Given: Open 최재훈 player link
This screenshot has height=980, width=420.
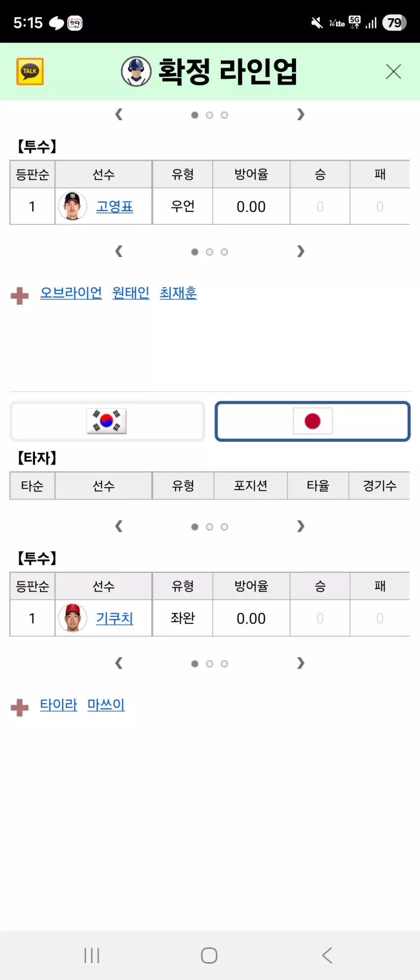Looking at the screenshot, I should click(x=178, y=293).
